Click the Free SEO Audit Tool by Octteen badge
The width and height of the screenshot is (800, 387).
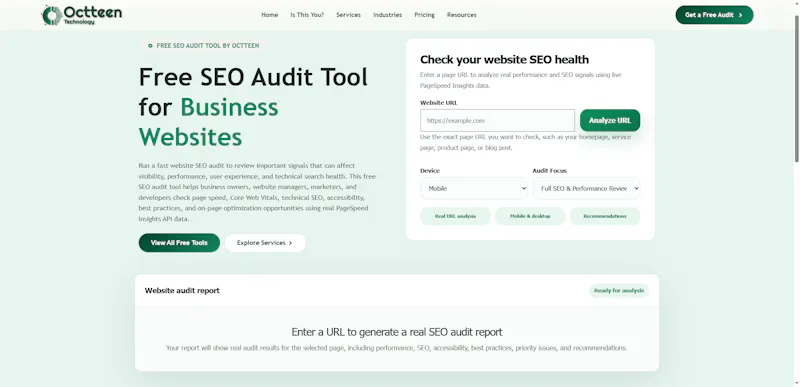[x=203, y=45]
